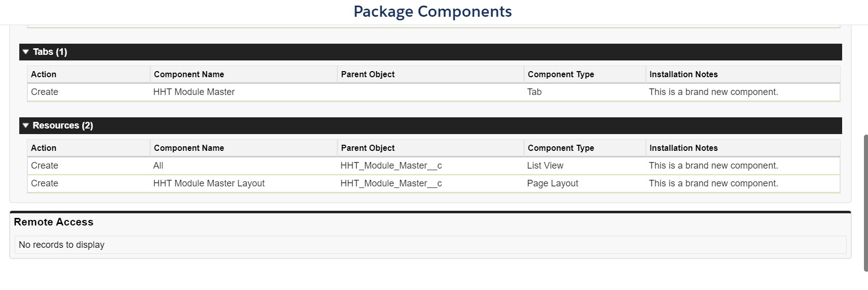This screenshot has height=290, width=868.
Task: Click Component Name header in Tabs table
Action: tap(189, 74)
